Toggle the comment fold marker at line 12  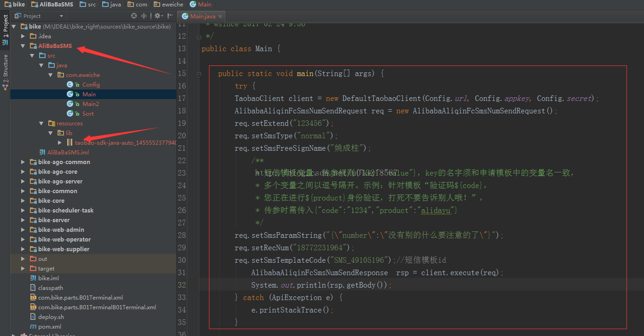tap(199, 36)
